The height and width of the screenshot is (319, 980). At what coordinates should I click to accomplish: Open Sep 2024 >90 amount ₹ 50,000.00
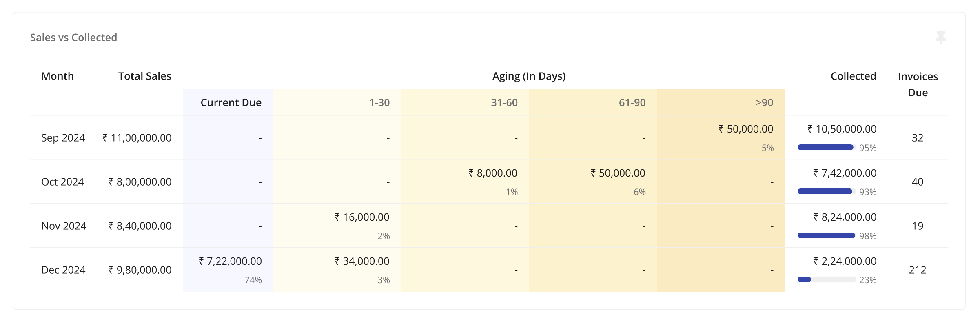[x=746, y=129]
